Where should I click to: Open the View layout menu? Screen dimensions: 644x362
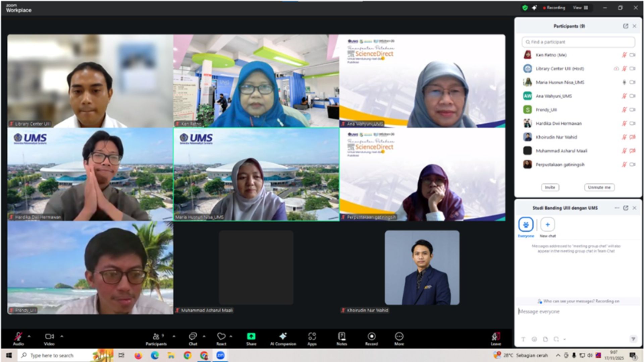[580, 8]
